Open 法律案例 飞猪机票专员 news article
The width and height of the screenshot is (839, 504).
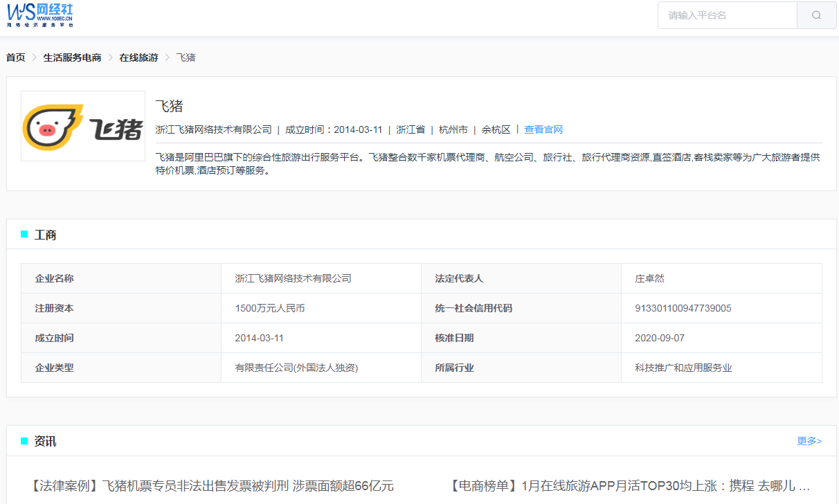click(213, 485)
